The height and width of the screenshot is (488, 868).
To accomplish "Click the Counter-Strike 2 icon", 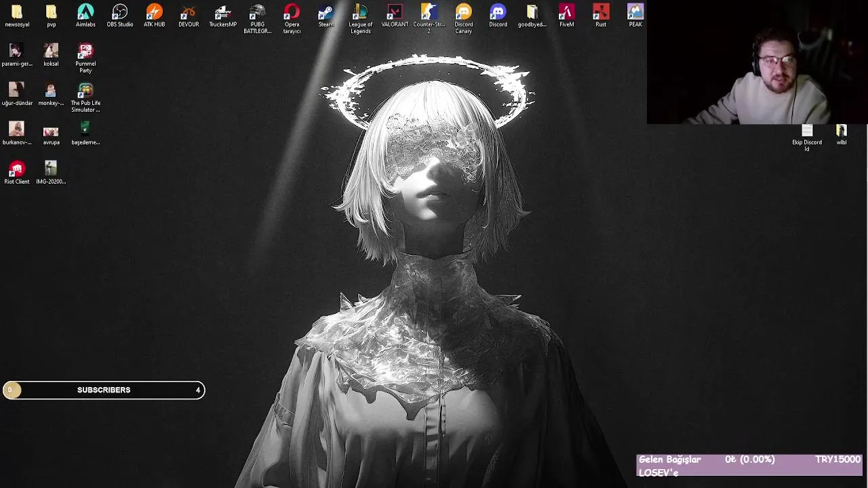I will click(429, 19).
